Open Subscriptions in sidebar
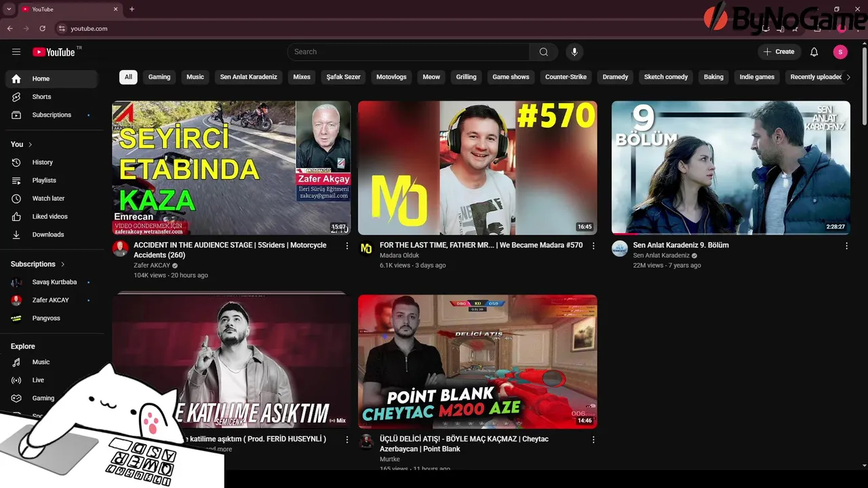Screen dimensions: 868x488 pyautogui.click(x=52, y=115)
